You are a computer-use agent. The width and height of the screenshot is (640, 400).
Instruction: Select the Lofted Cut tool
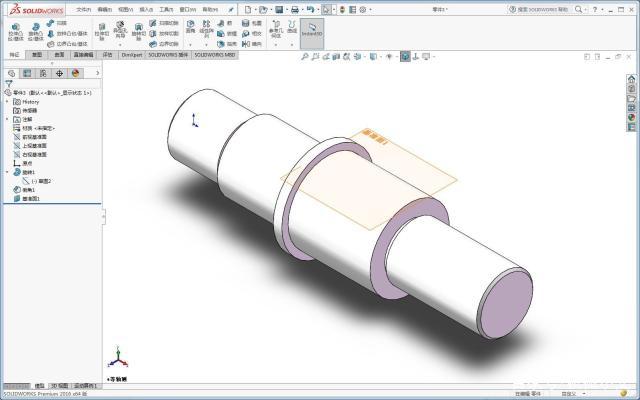(164, 33)
